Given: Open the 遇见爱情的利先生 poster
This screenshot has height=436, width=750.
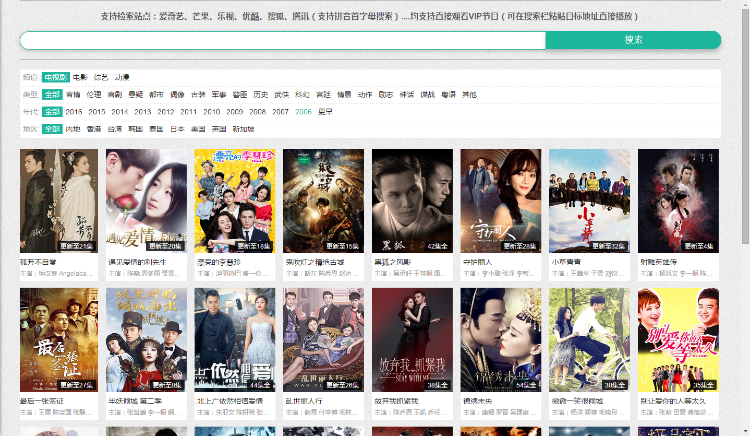Looking at the screenshot, I should [x=146, y=201].
